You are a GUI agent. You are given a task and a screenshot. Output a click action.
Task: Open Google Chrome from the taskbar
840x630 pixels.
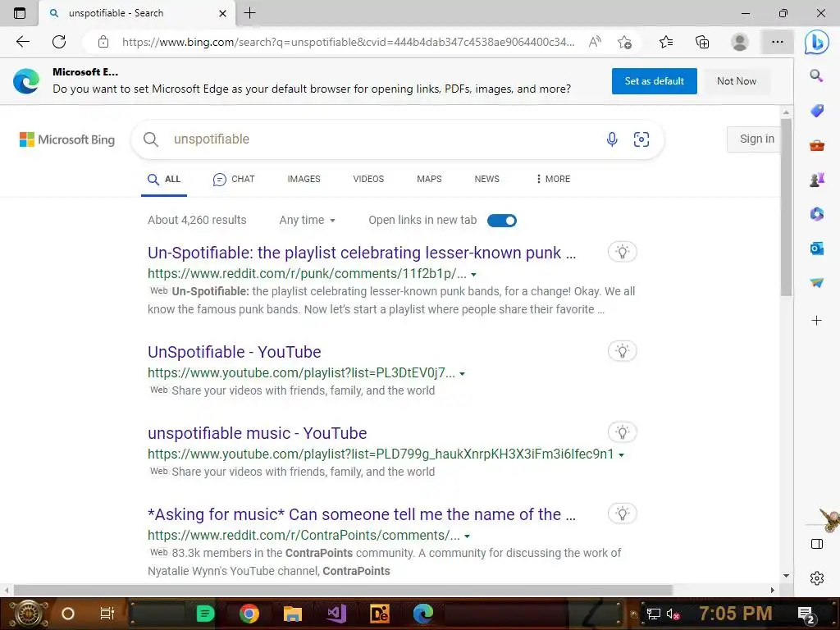(x=249, y=614)
